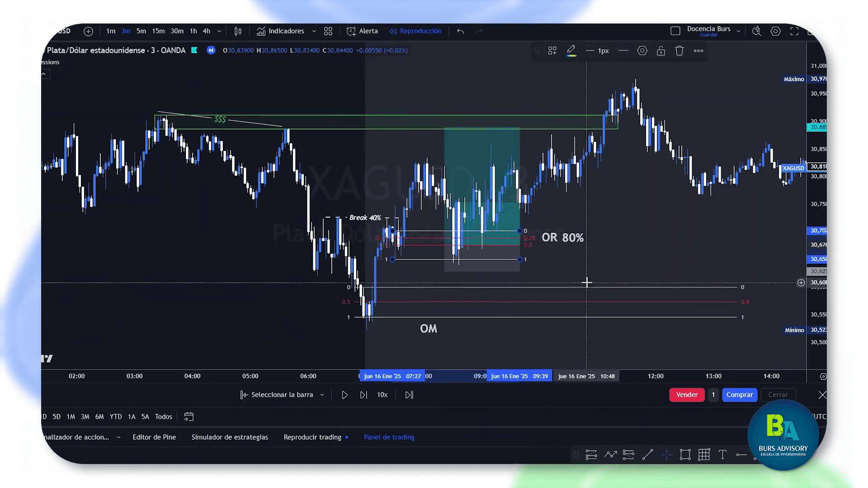The width and height of the screenshot is (868, 488).
Task: Choose the trend line drawing tool
Action: point(647,455)
